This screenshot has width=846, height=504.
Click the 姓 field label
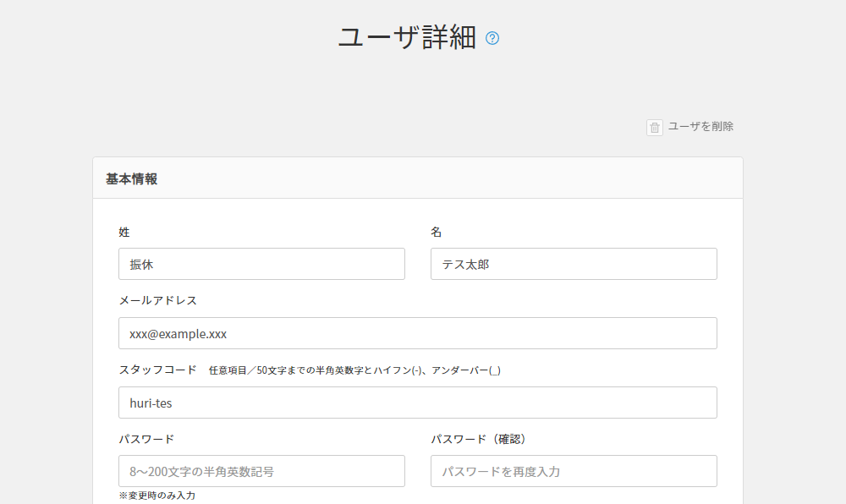124,232
